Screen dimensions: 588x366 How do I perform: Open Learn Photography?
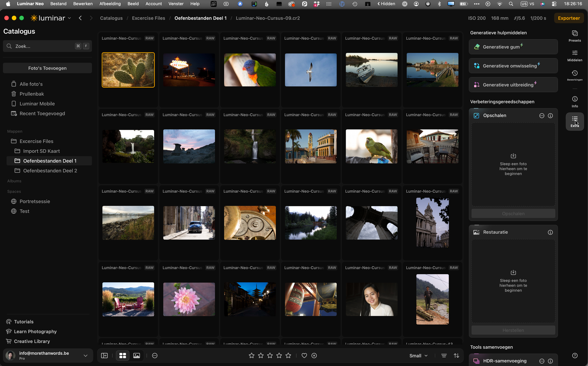click(32, 331)
